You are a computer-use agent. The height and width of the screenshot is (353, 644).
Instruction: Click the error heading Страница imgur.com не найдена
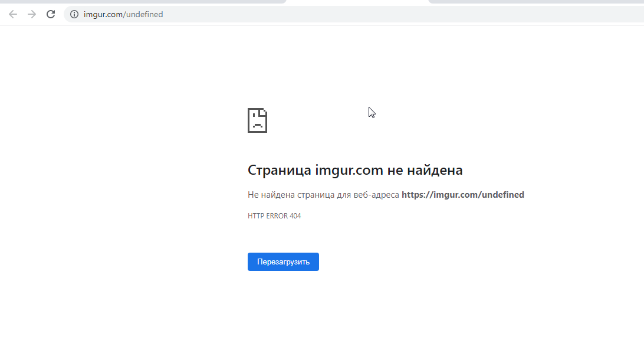coord(355,170)
